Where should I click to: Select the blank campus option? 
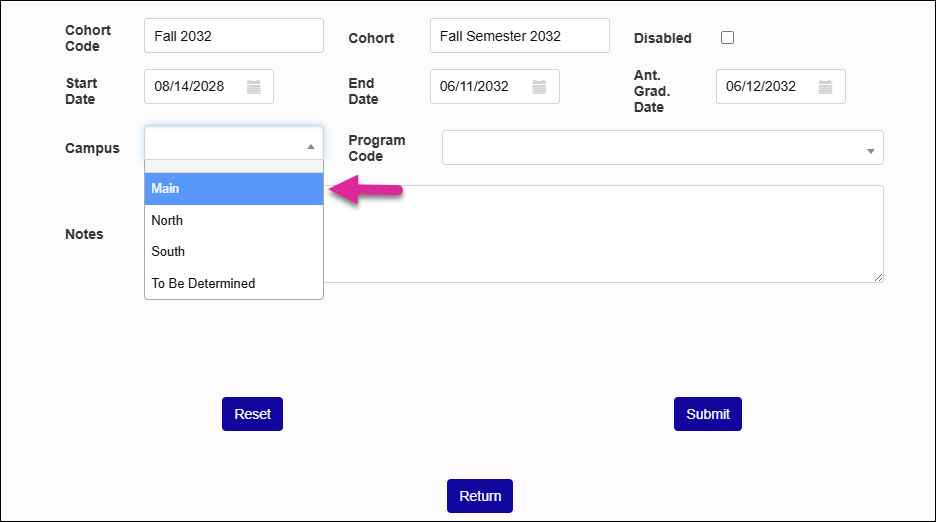234,167
